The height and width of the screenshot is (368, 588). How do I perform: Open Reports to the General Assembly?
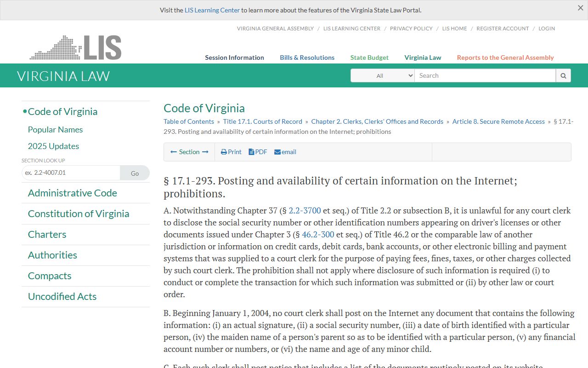point(505,57)
